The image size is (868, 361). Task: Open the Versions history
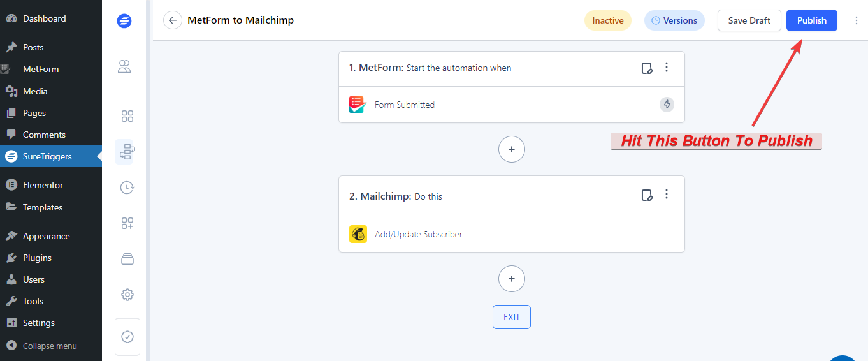(x=674, y=20)
